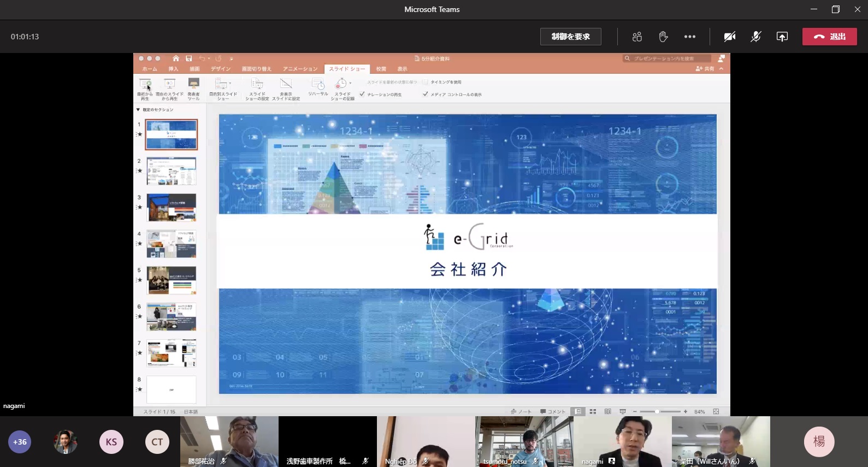Click the red 退出 leave button
The height and width of the screenshot is (467, 868).
click(x=829, y=37)
